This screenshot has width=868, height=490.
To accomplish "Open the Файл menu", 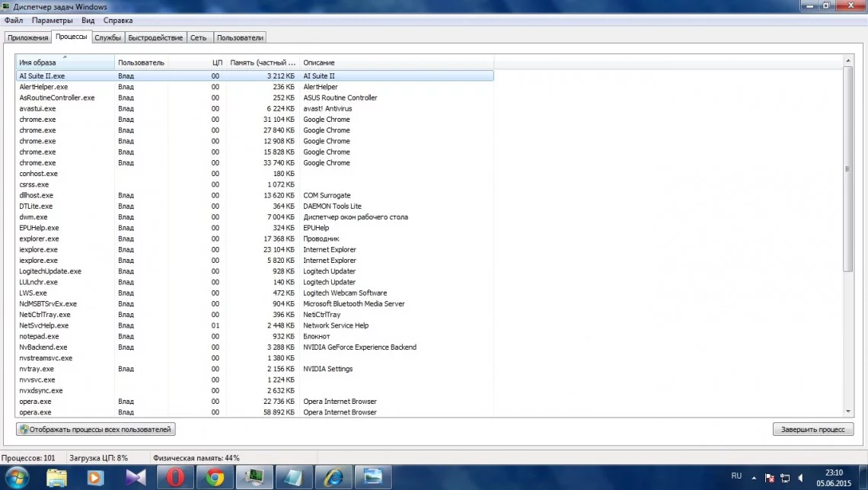I will point(14,21).
